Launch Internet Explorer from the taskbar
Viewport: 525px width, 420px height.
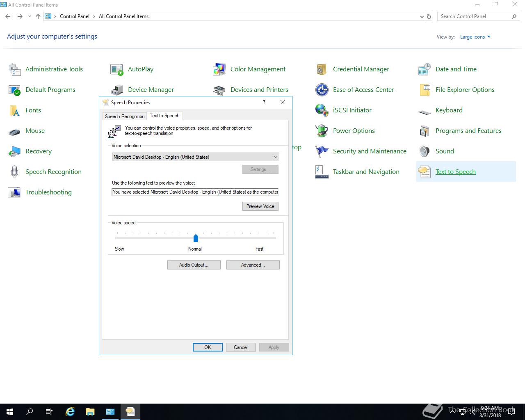pos(70,412)
